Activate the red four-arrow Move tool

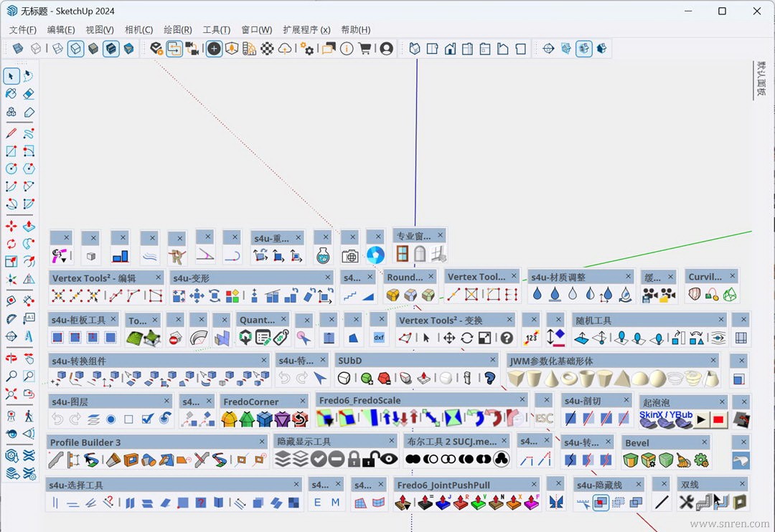point(11,227)
